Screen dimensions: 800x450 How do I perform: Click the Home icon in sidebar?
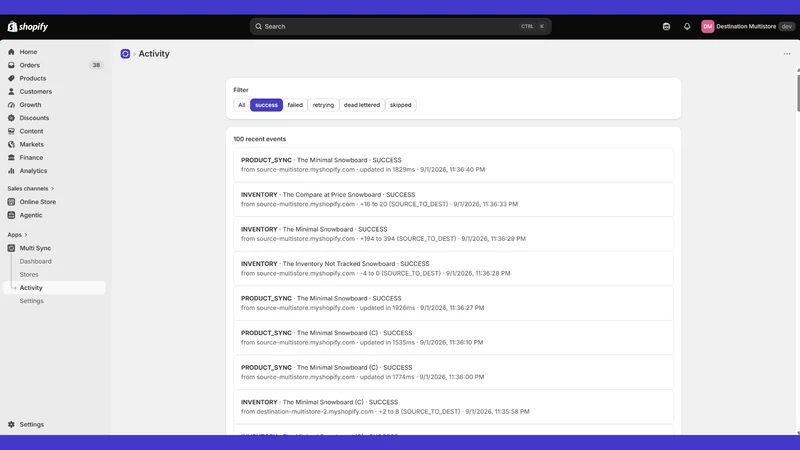pos(11,52)
